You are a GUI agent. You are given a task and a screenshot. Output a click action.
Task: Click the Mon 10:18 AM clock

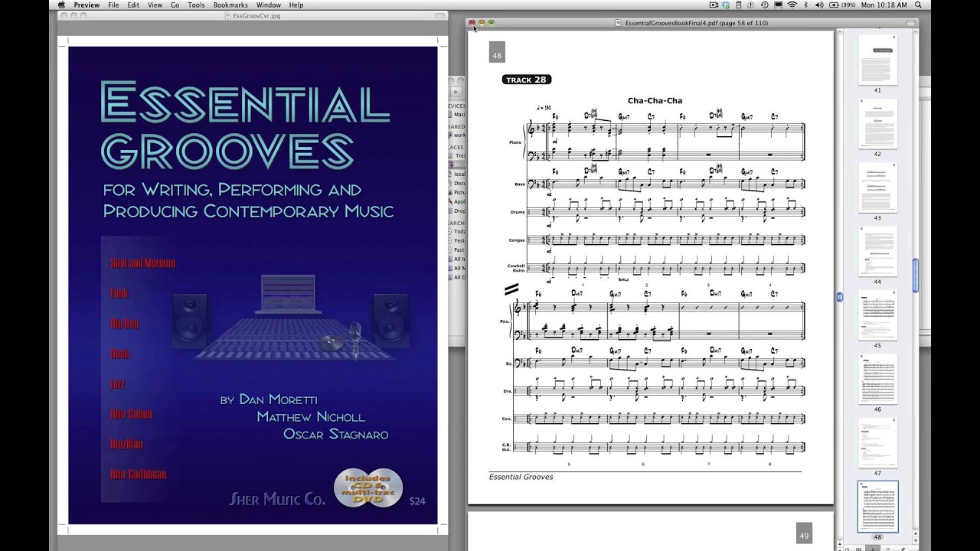click(x=884, y=5)
